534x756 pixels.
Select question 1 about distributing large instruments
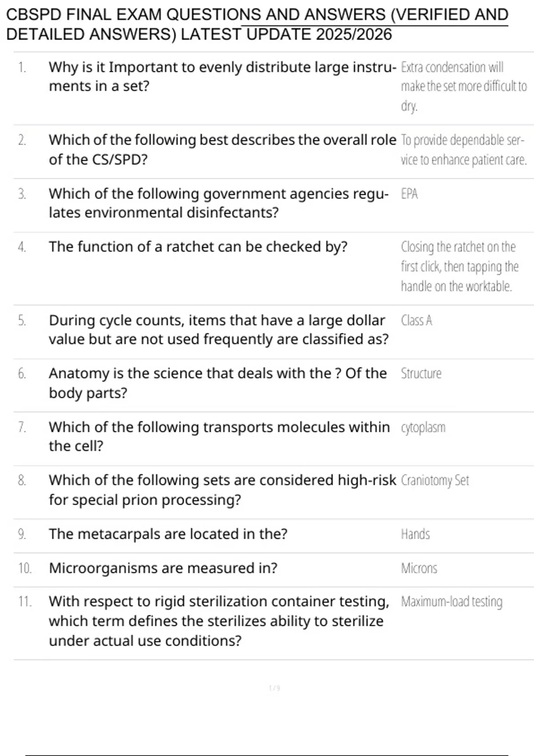[x=222, y=76]
